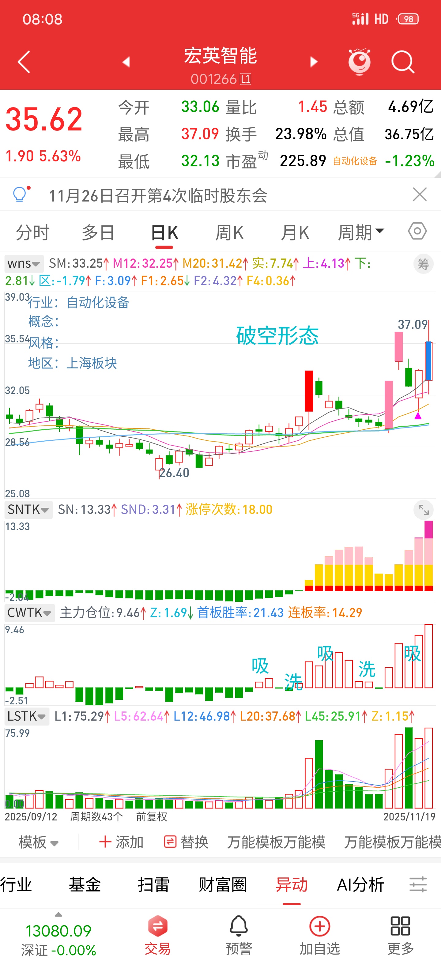Tap the 破空形态 pattern label
This screenshot has height=980, width=441.
tap(277, 336)
